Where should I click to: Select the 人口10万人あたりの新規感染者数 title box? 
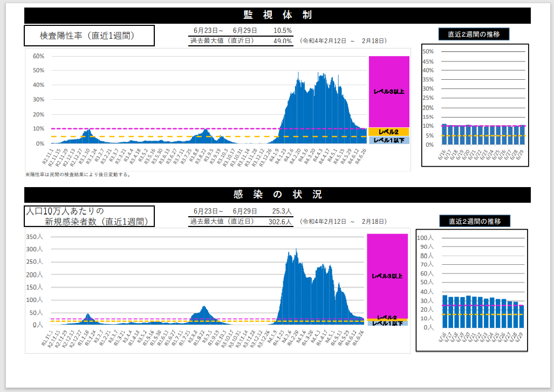point(89,216)
